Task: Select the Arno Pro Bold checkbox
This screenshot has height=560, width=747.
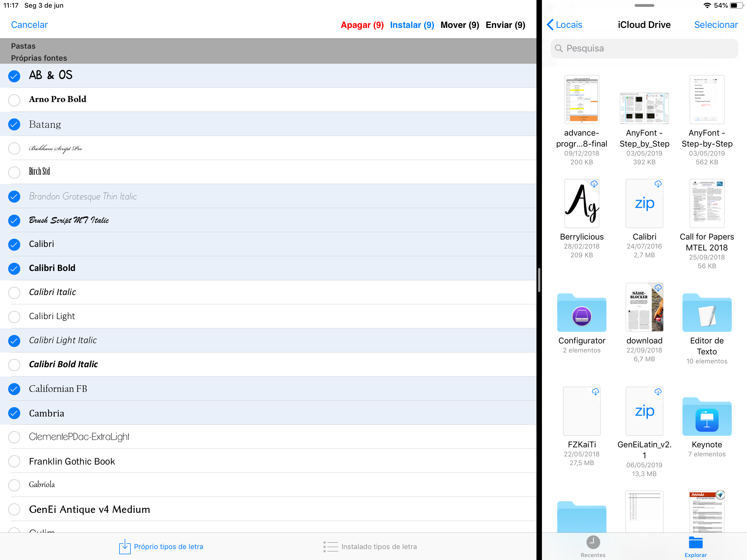Action: coord(14,100)
